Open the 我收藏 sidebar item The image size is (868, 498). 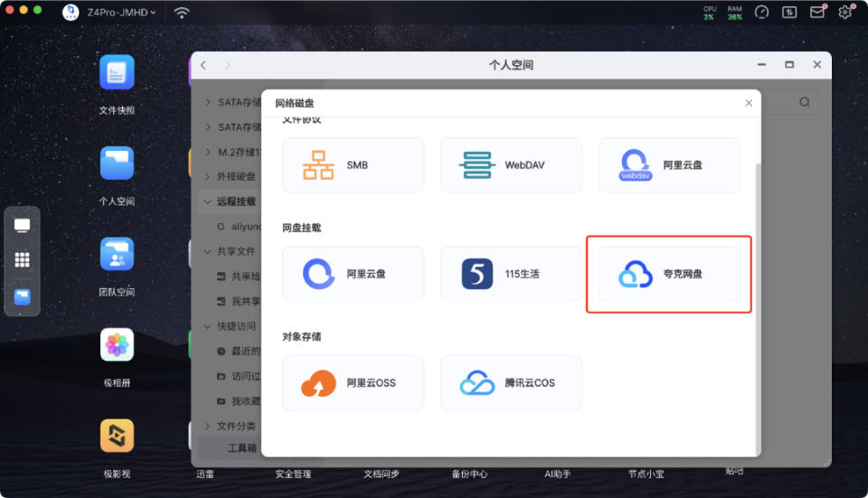pyautogui.click(x=238, y=400)
